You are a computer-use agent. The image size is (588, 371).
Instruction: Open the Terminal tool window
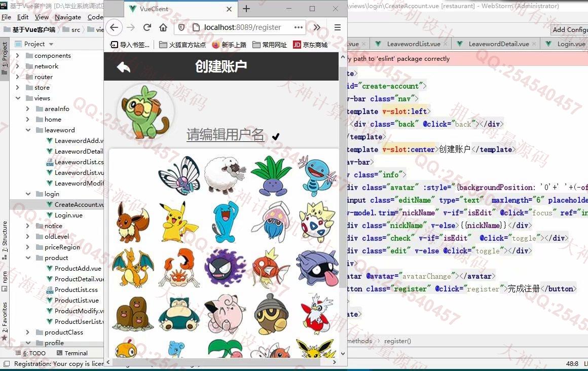[71, 353]
